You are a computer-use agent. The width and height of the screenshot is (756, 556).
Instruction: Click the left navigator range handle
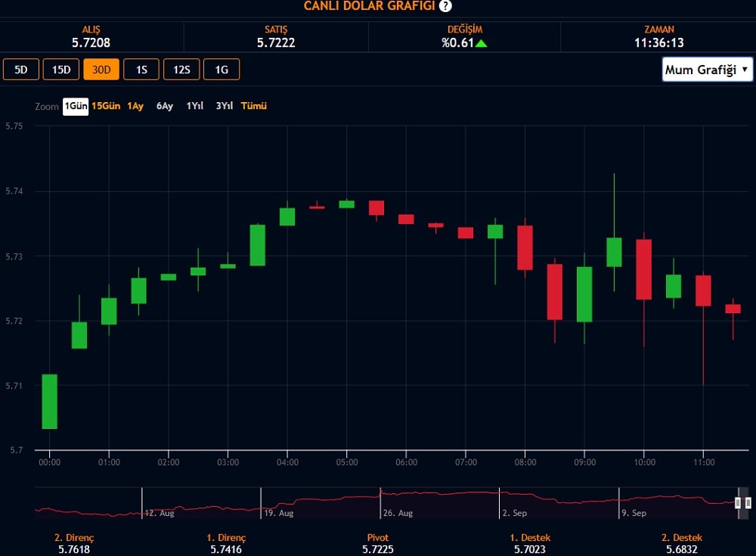point(738,503)
